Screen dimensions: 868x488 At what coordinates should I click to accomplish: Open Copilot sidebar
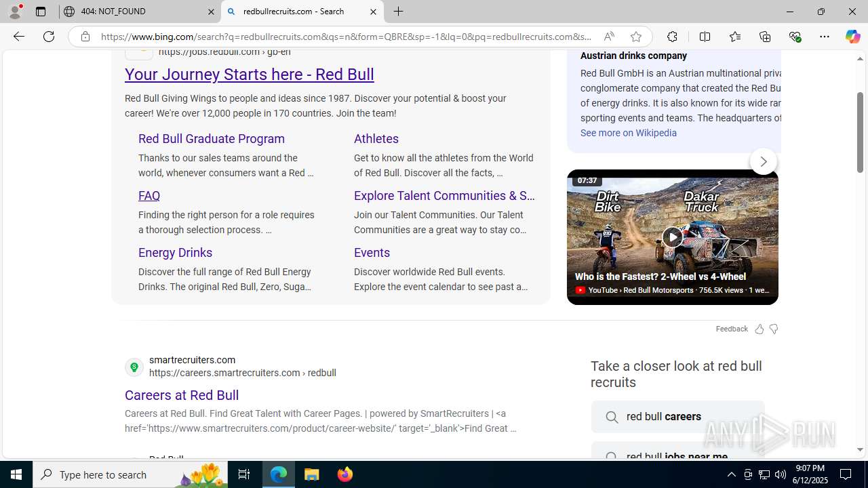tap(852, 37)
